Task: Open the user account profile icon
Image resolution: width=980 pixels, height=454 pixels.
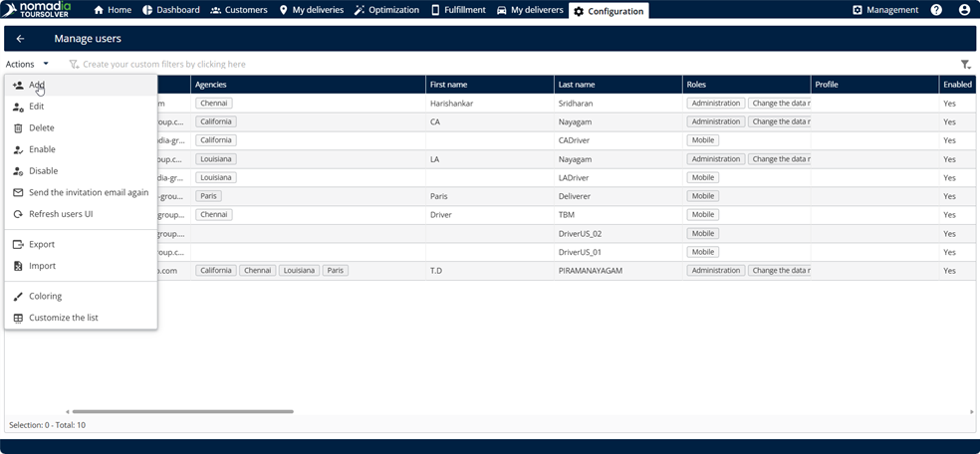Action: click(964, 10)
